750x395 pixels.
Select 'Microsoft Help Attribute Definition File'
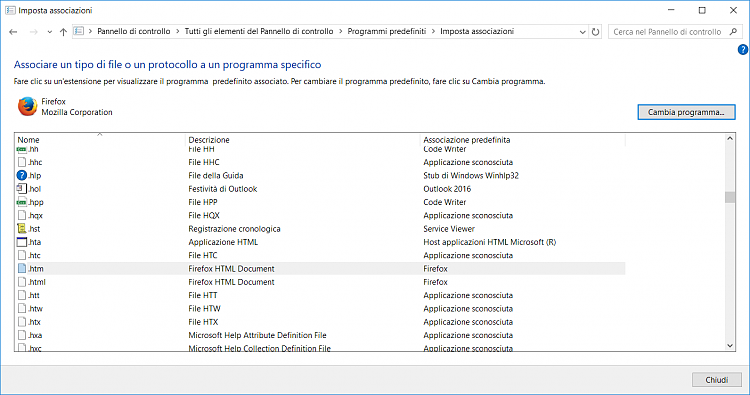257,335
